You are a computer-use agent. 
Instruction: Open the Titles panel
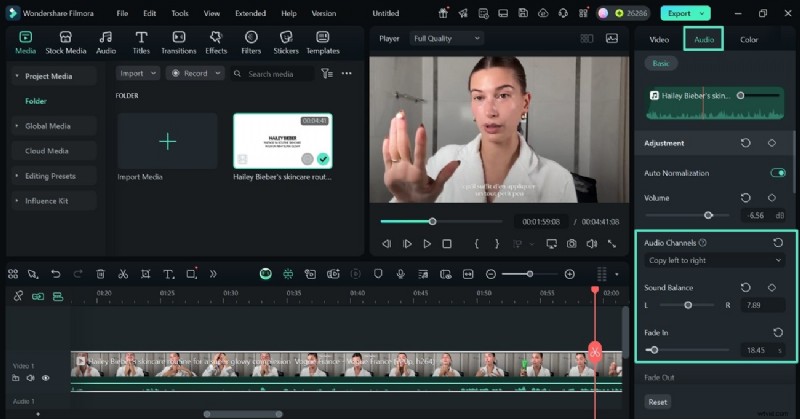pyautogui.click(x=141, y=42)
